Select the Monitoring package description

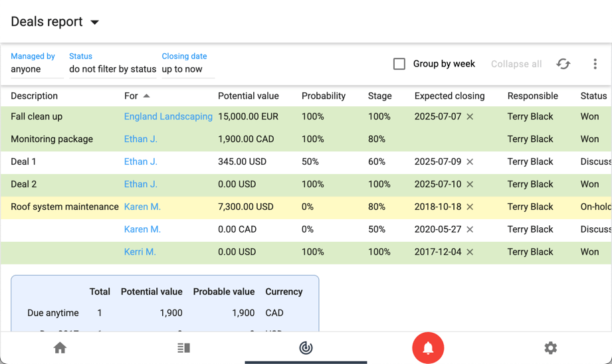[x=52, y=139]
